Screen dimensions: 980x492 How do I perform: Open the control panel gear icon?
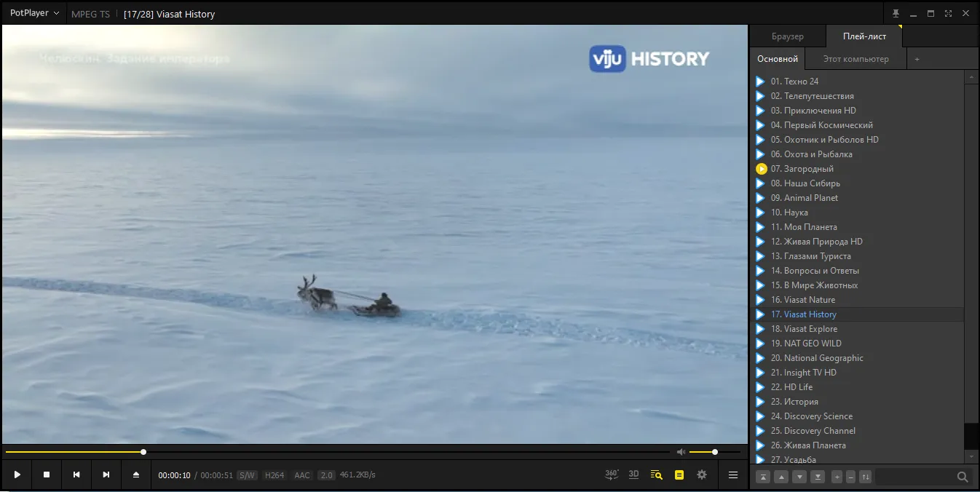pyautogui.click(x=702, y=475)
